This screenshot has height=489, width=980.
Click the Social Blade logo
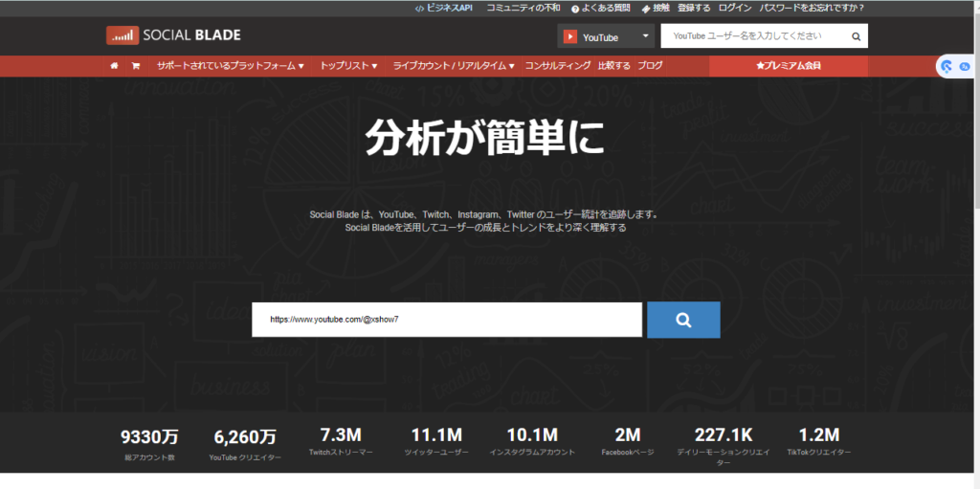(173, 35)
